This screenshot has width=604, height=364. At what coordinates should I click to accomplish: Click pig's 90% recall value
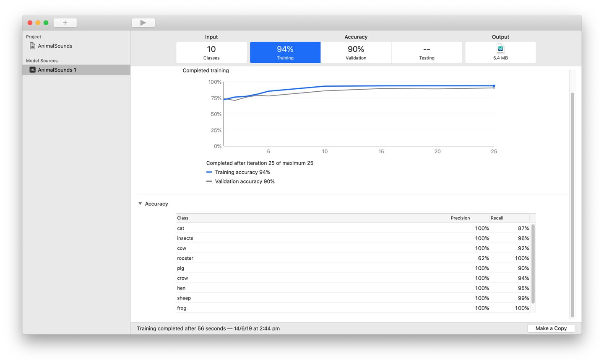pyautogui.click(x=523, y=268)
